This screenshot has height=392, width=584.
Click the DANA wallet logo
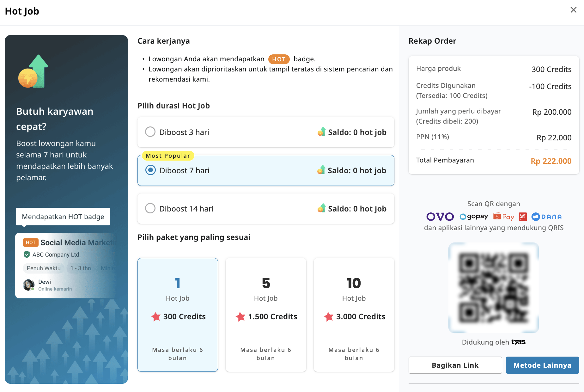(x=547, y=217)
